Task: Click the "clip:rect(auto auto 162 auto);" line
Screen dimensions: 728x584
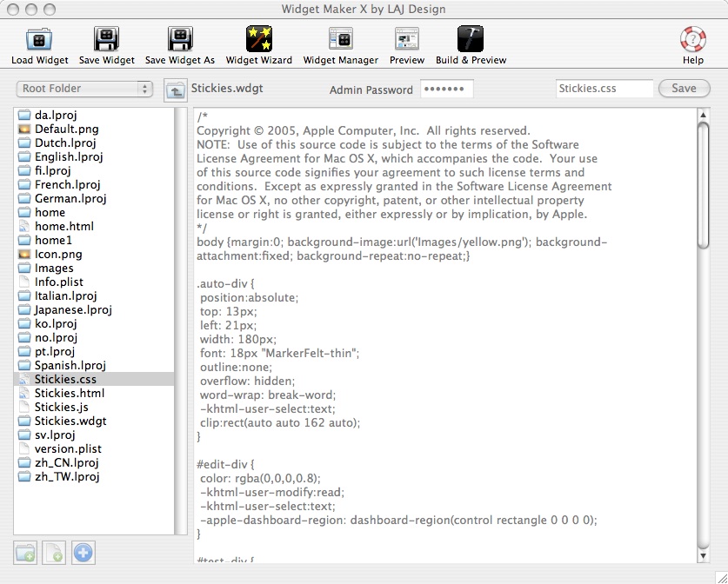Action: pyautogui.click(x=280, y=422)
